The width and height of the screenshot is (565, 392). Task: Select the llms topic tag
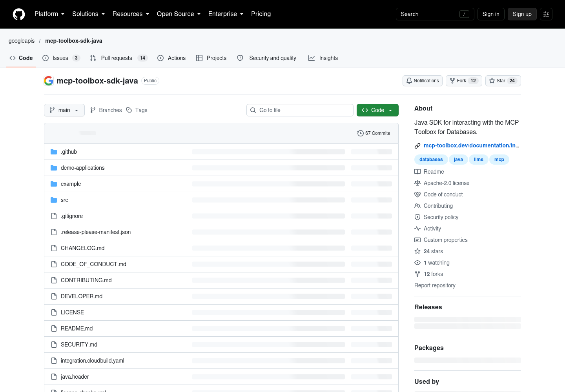(479, 160)
